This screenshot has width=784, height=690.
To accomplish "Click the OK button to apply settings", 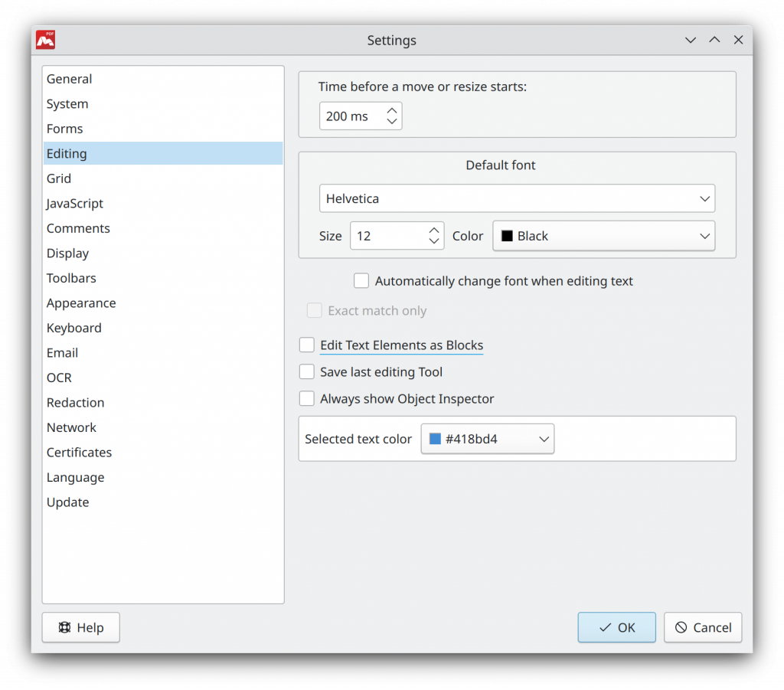I will 616,627.
